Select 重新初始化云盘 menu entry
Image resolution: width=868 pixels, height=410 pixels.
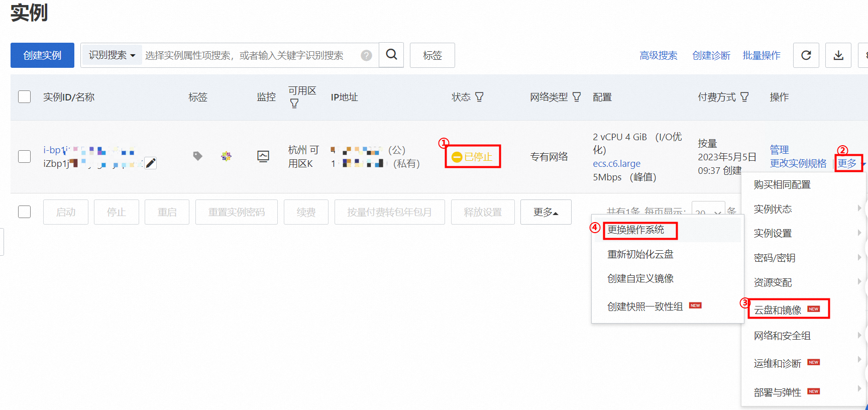point(640,254)
